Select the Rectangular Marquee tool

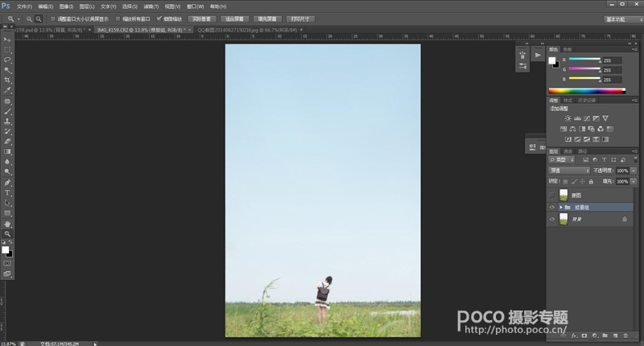7,50
